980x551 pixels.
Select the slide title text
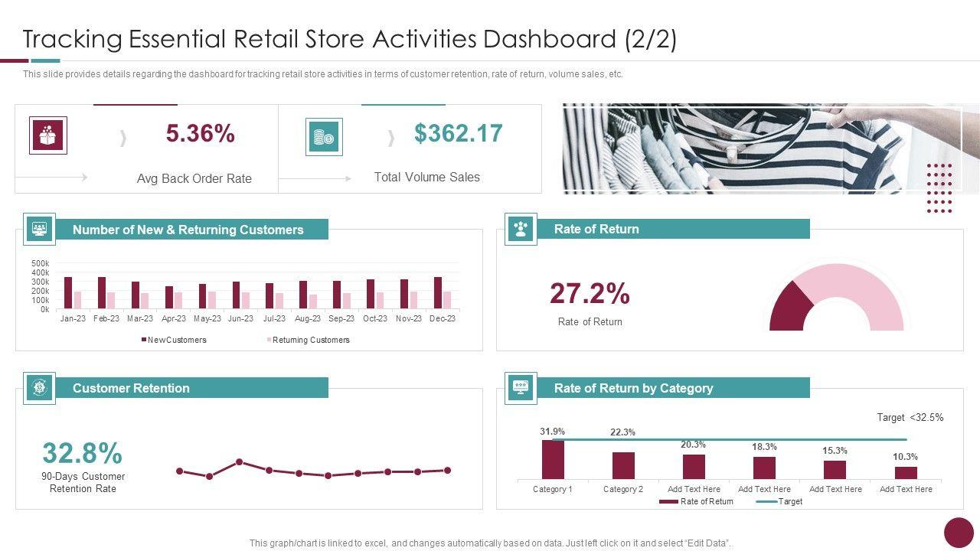(x=350, y=39)
